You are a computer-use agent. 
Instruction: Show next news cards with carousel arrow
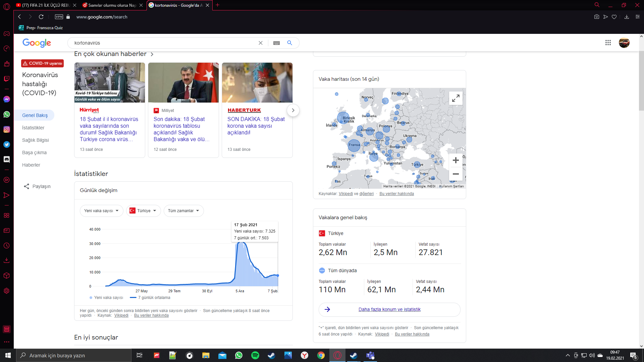pyautogui.click(x=293, y=110)
